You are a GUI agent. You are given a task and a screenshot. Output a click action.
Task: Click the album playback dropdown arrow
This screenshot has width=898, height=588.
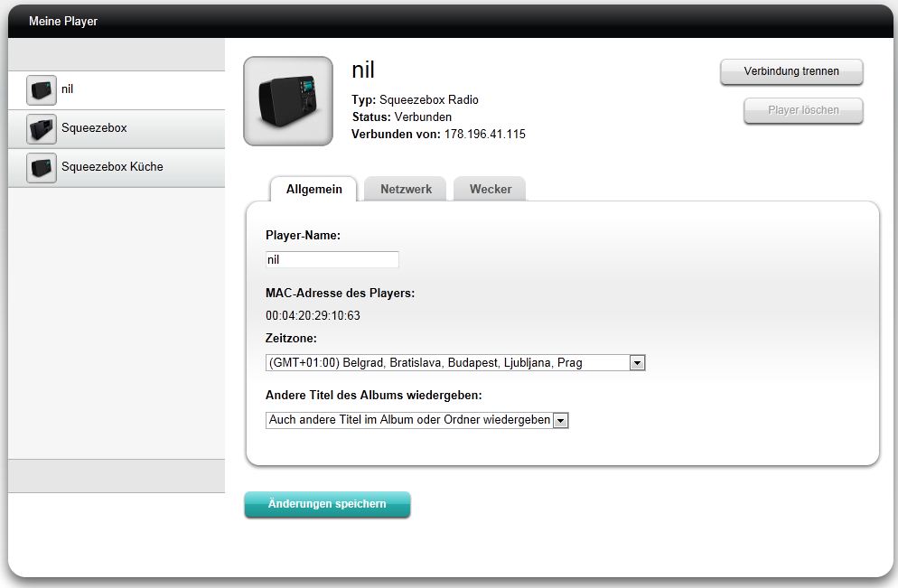point(561,420)
